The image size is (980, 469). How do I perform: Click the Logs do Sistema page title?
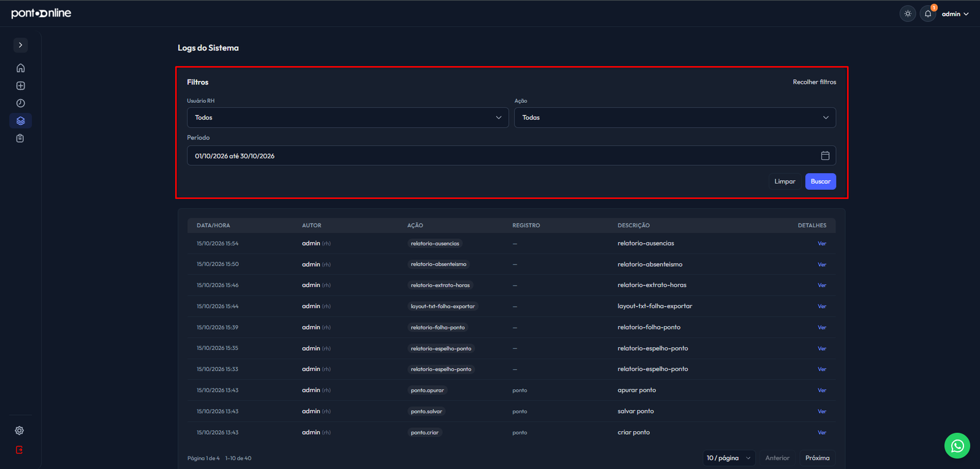(208, 48)
